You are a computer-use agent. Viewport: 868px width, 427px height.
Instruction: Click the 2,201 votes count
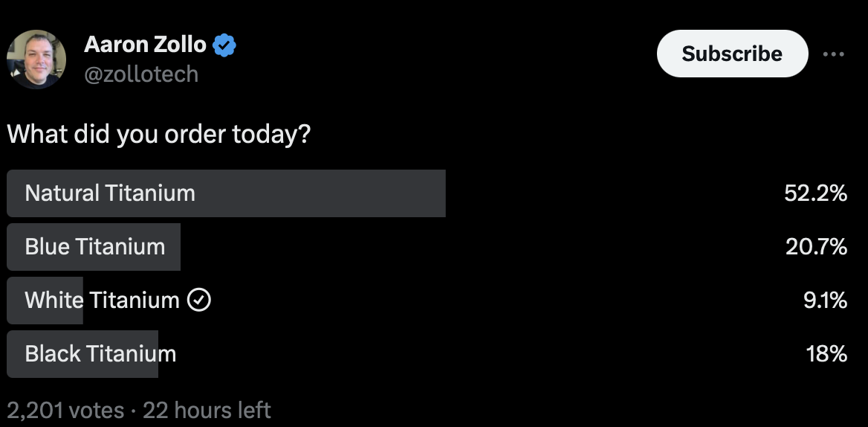pos(65,410)
